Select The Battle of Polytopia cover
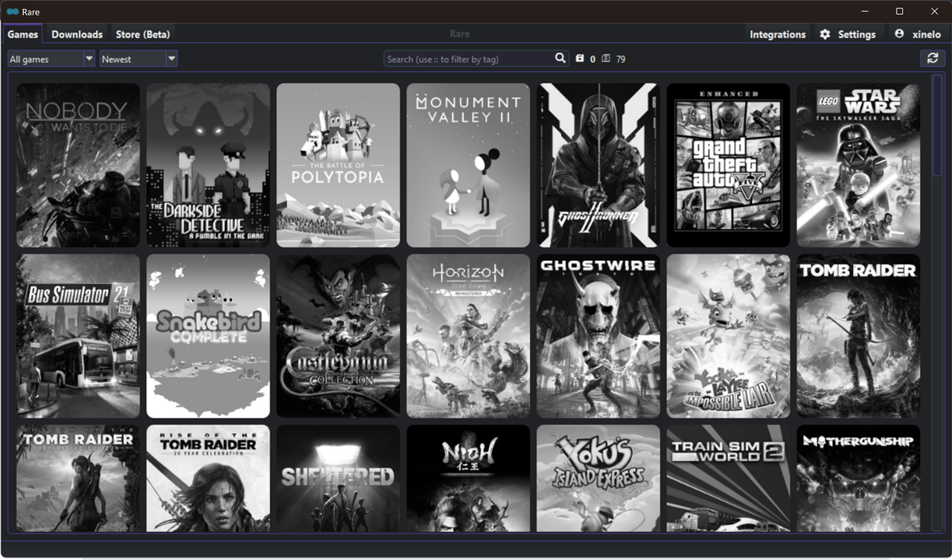952x560 pixels. (338, 165)
